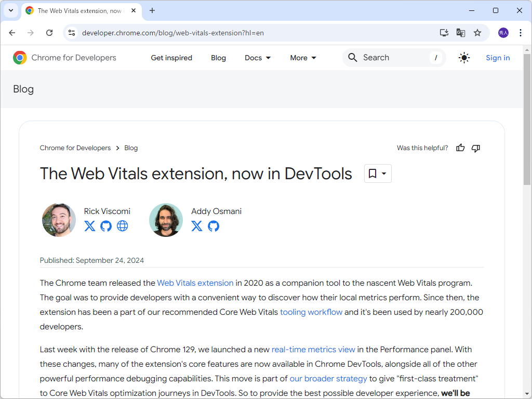The height and width of the screenshot is (399, 532).
Task: Click the Sign in link
Action: (497, 58)
